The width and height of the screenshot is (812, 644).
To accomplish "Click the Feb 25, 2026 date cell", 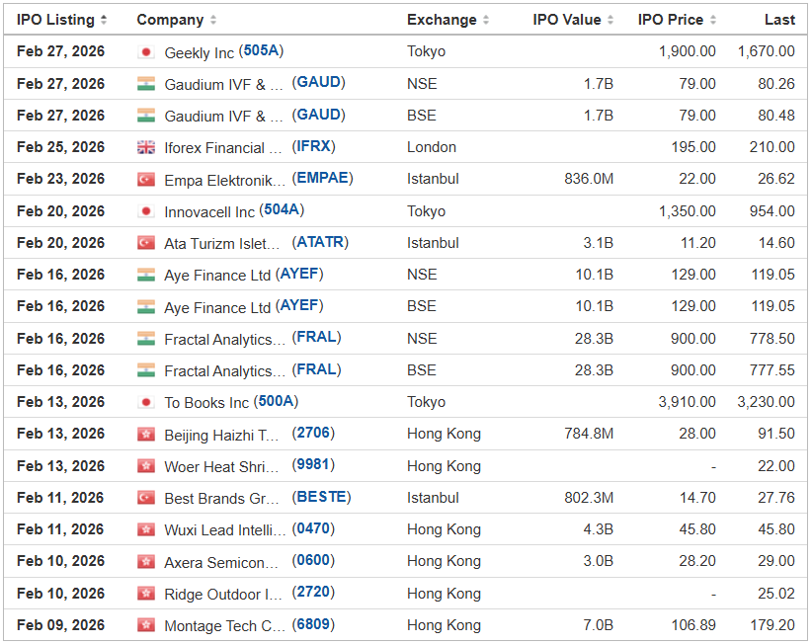I will 60,147.
